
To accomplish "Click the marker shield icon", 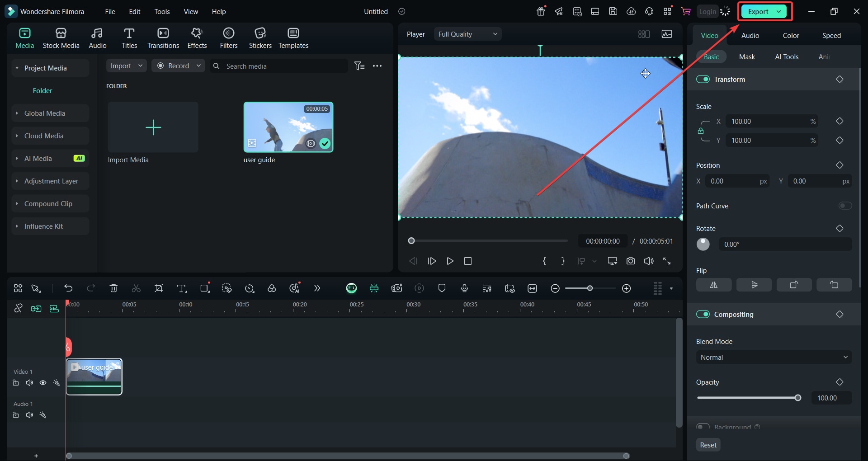I will (x=442, y=288).
